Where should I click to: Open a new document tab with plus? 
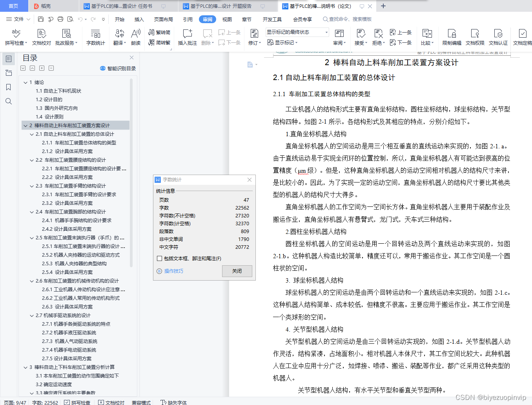(x=383, y=6)
